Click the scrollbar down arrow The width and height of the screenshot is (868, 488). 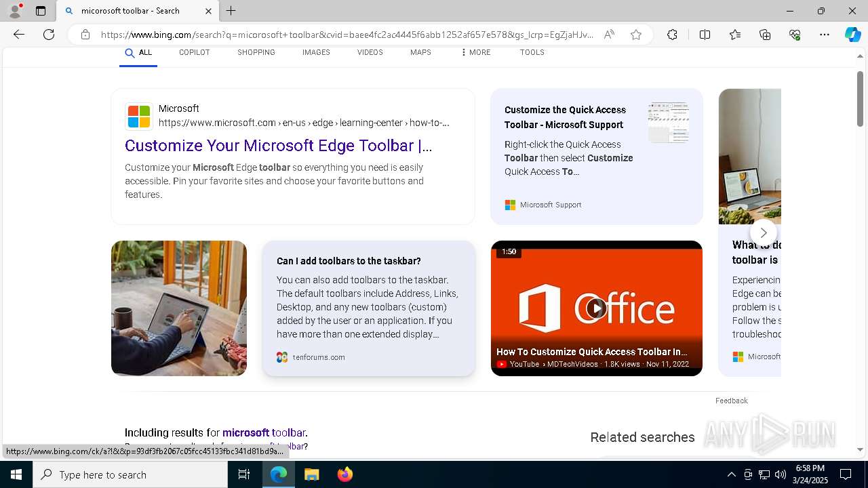pyautogui.click(x=861, y=450)
